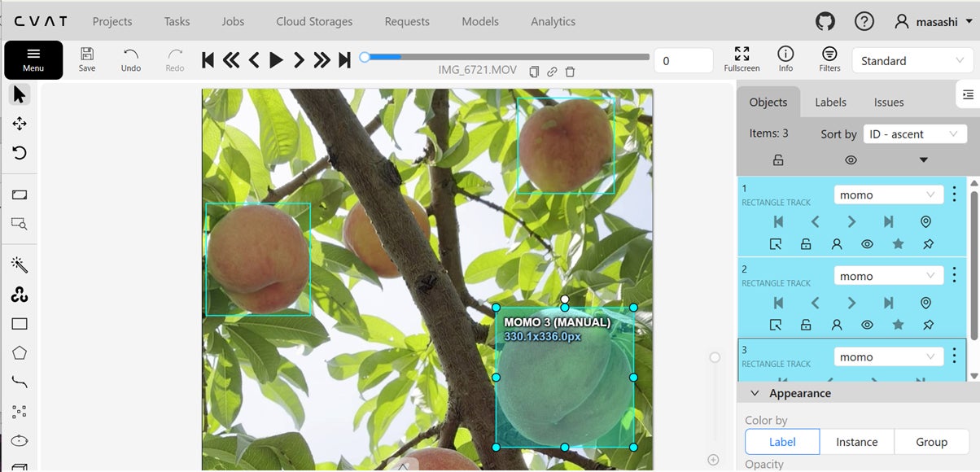This screenshot has width=980, height=472.
Task: Open job Info
Action: pyautogui.click(x=785, y=59)
